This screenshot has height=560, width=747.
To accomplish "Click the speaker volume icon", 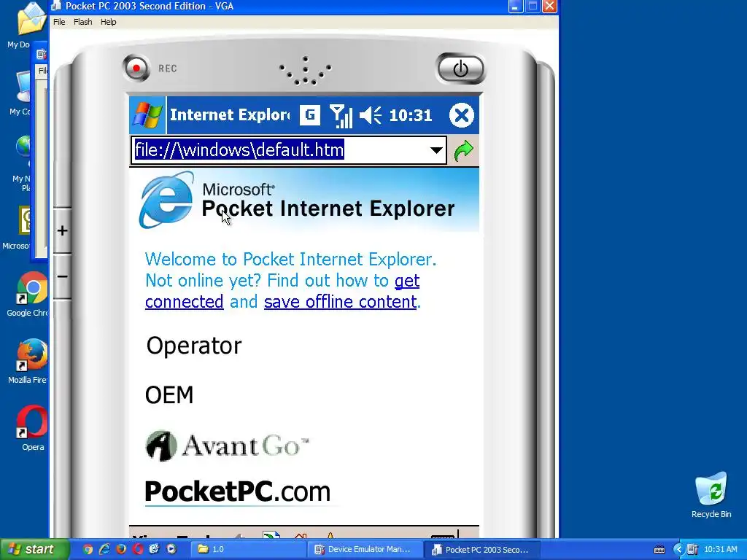I will [x=371, y=115].
